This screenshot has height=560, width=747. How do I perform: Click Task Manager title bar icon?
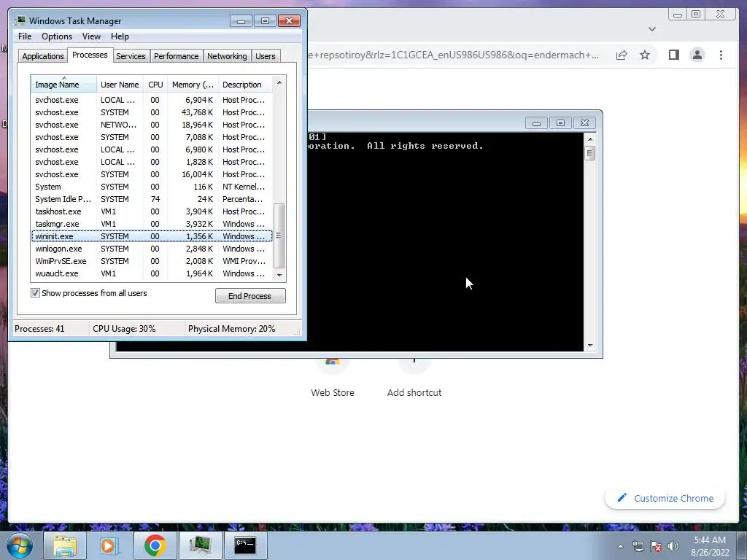tap(20, 20)
